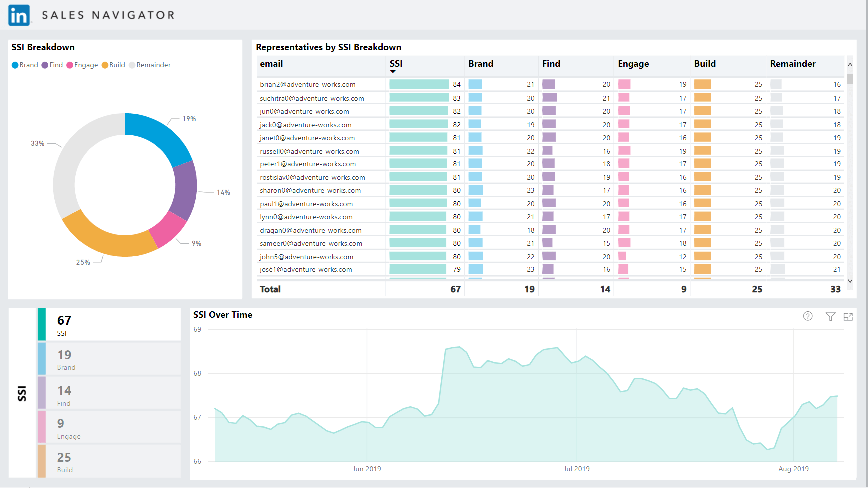Viewport: 868px width, 488px height.
Task: Click the Engage legend dot in SSI Breakdown
Action: coord(70,65)
